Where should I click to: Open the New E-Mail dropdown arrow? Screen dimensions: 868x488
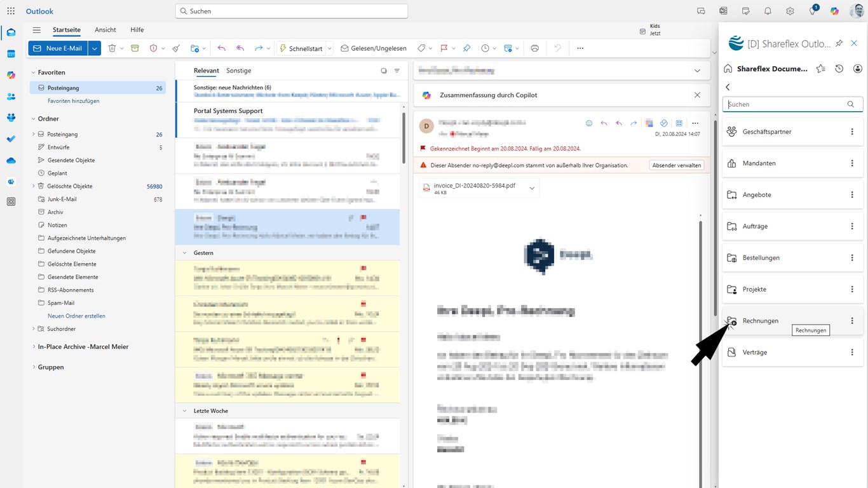(94, 48)
